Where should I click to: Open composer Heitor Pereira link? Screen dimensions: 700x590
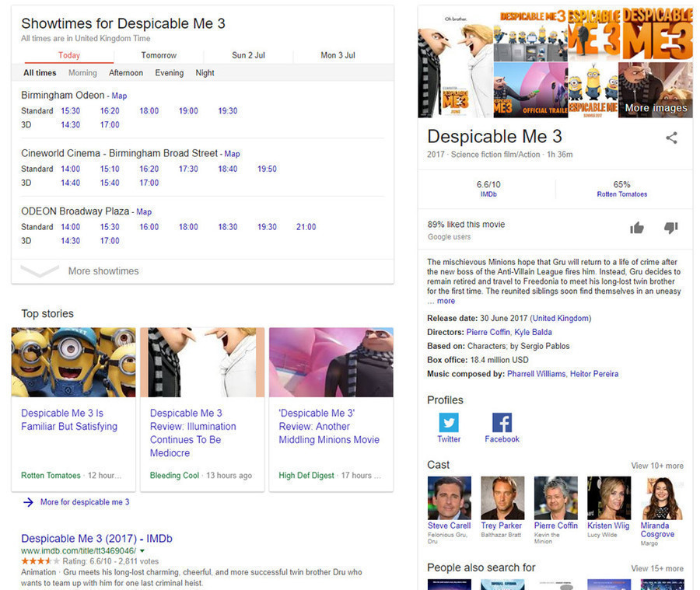coord(594,374)
